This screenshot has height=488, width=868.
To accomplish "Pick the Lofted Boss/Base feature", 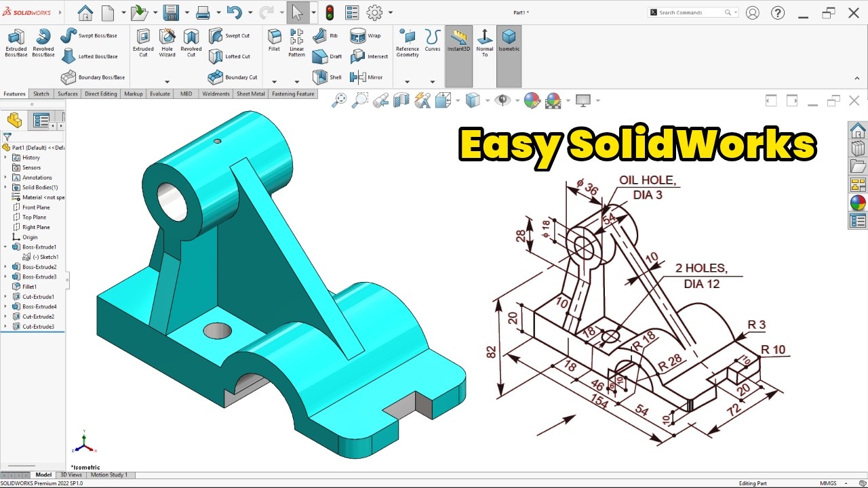I will point(90,56).
